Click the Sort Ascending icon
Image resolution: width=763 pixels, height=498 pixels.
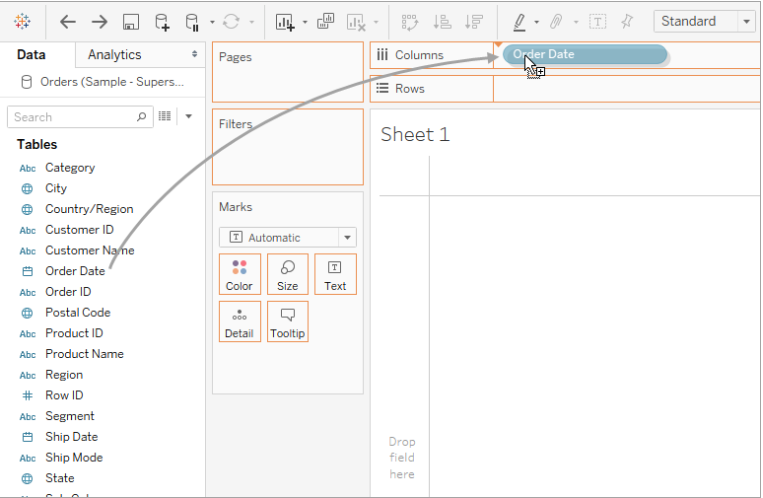pyautogui.click(x=442, y=22)
